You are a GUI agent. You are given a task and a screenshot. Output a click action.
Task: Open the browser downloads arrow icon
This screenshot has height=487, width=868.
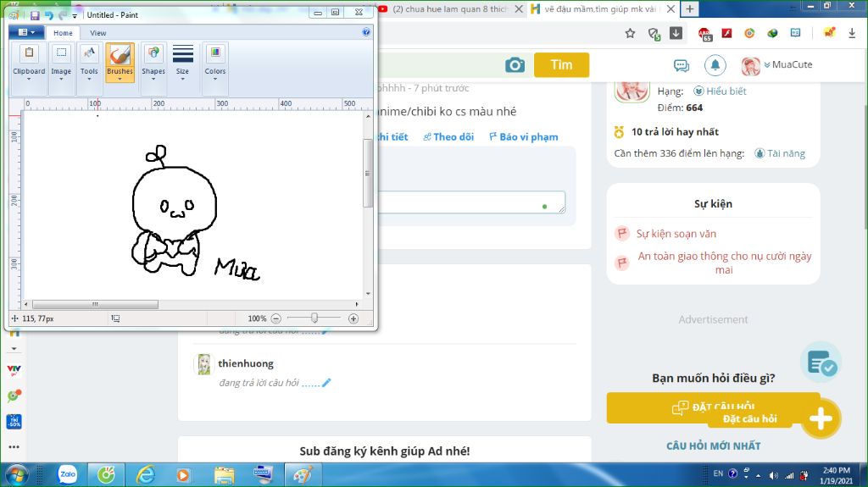[852, 33]
